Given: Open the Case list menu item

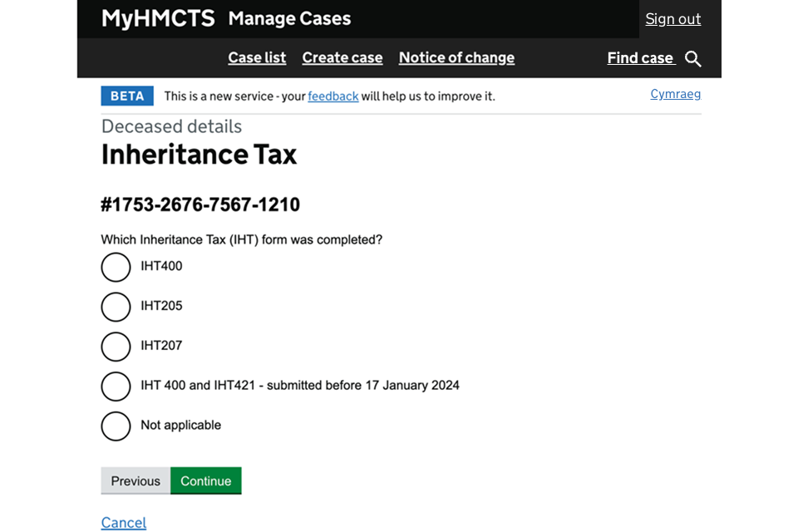Looking at the screenshot, I should (257, 57).
